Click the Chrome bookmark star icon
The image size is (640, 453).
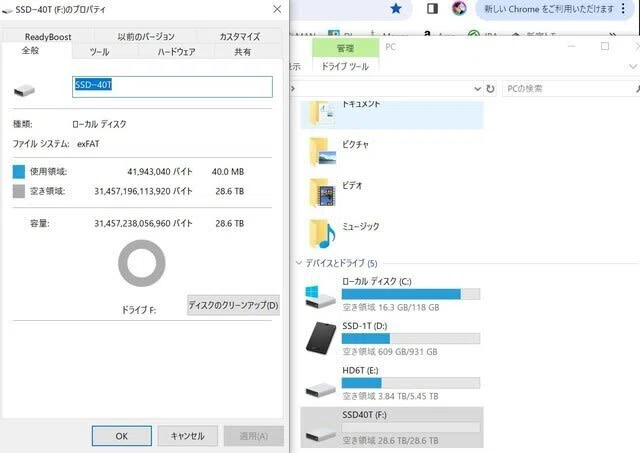click(x=396, y=8)
